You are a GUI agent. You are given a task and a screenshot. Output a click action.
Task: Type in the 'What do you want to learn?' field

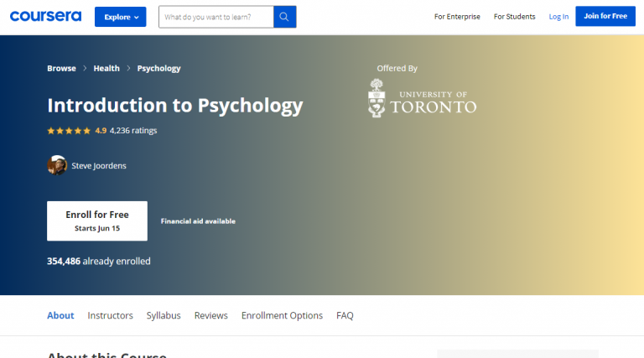(x=216, y=17)
